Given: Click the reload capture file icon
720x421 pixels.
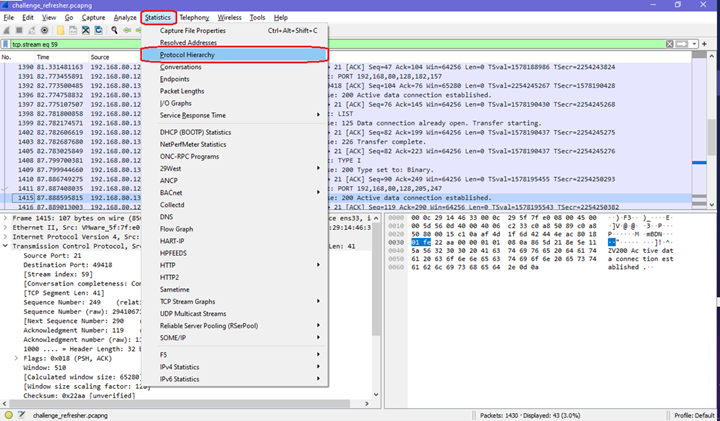Looking at the screenshot, I should click(x=98, y=30).
